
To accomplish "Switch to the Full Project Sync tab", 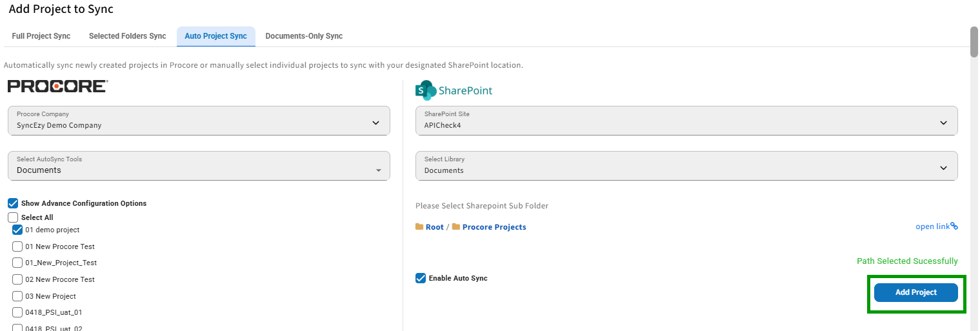I will point(41,36).
